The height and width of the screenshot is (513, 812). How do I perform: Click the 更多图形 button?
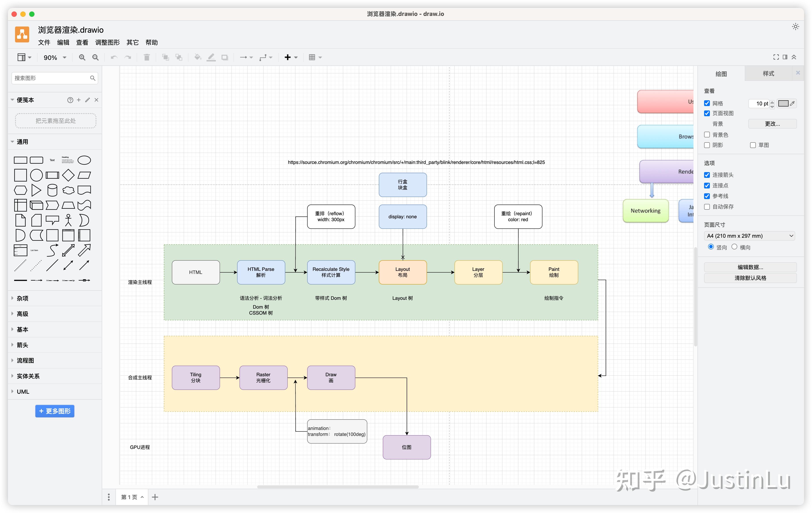(55, 411)
